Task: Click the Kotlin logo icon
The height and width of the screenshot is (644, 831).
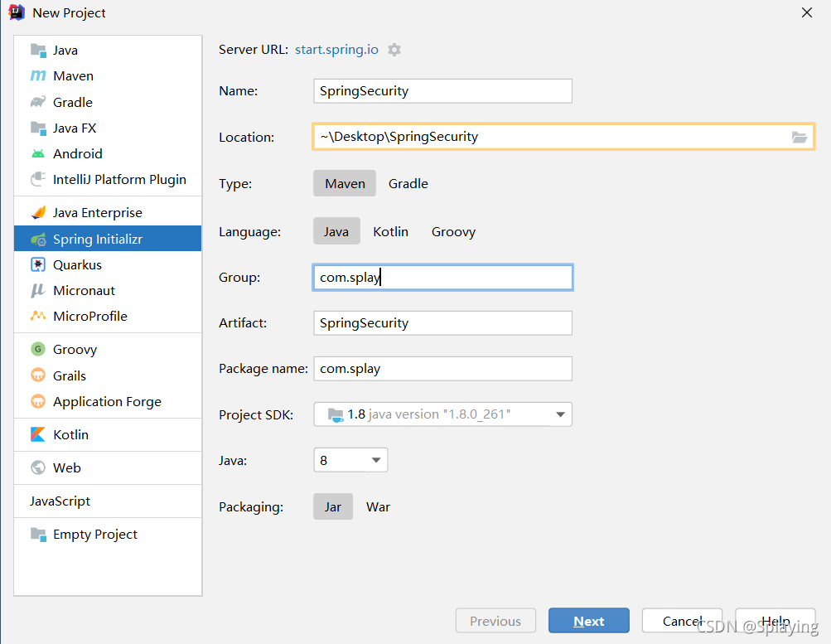Action: pos(38,434)
